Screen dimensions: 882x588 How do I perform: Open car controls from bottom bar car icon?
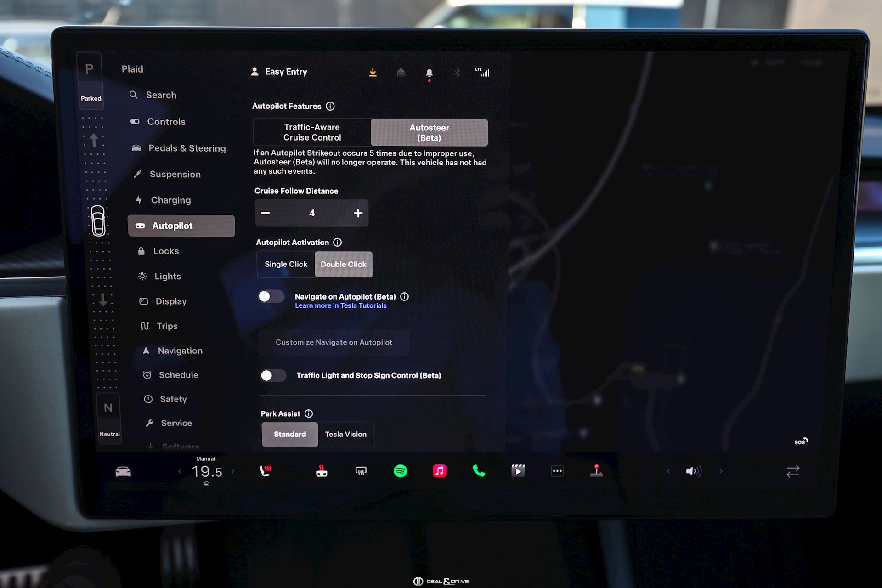point(123,472)
